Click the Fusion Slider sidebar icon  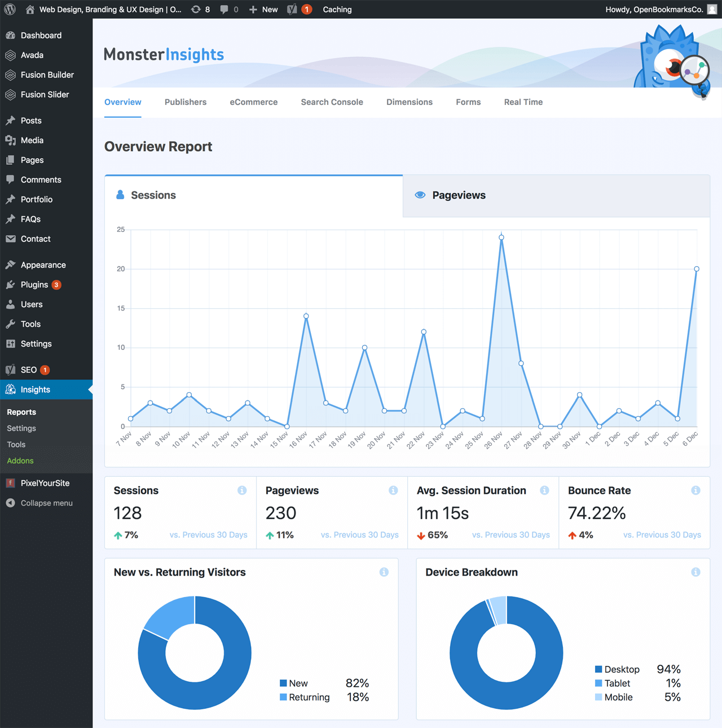coord(11,94)
